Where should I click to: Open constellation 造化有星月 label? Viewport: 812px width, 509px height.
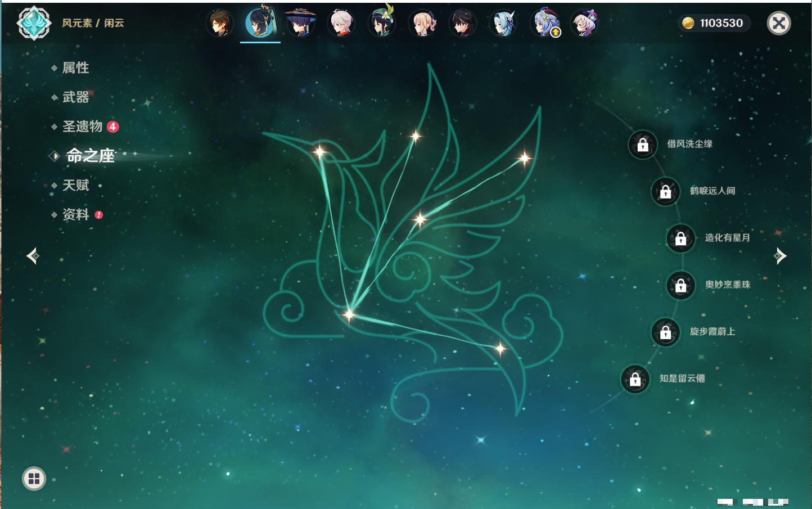[728, 237]
